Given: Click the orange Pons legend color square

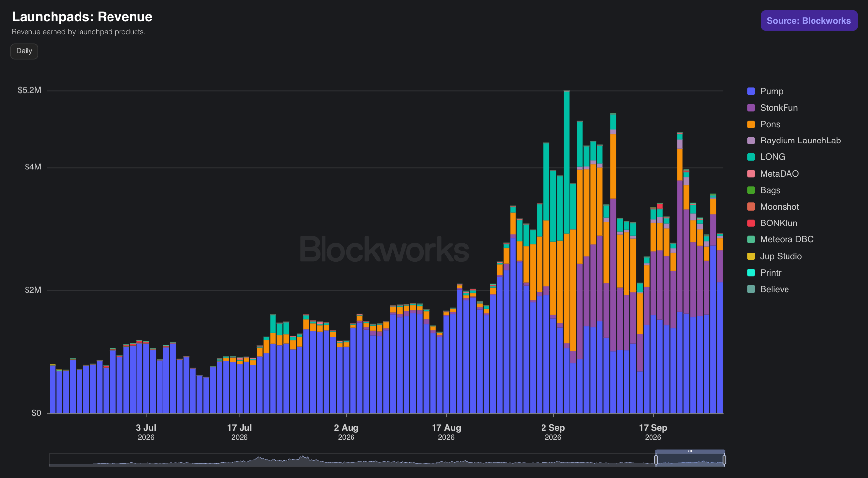Looking at the screenshot, I should click(x=751, y=124).
